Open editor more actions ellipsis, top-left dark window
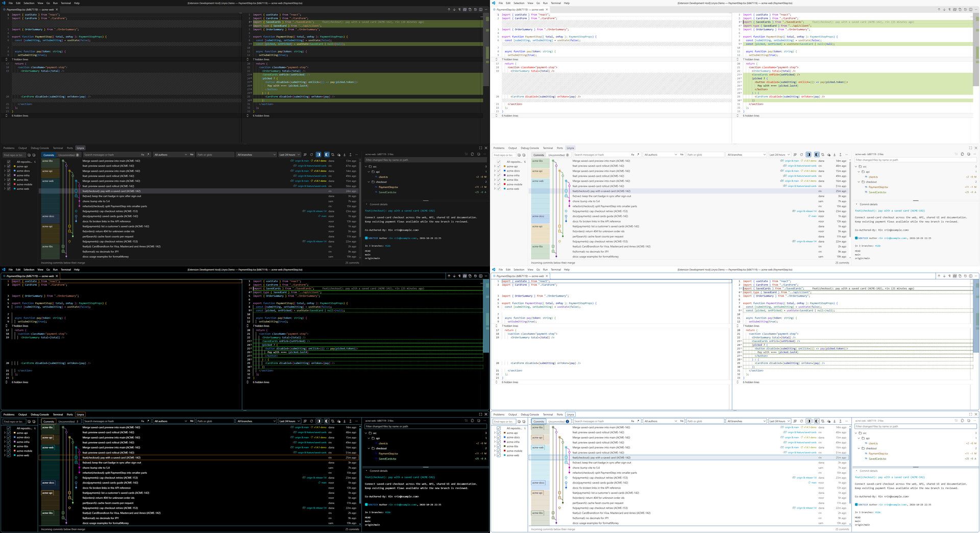The height and width of the screenshot is (533, 980). (486, 9)
